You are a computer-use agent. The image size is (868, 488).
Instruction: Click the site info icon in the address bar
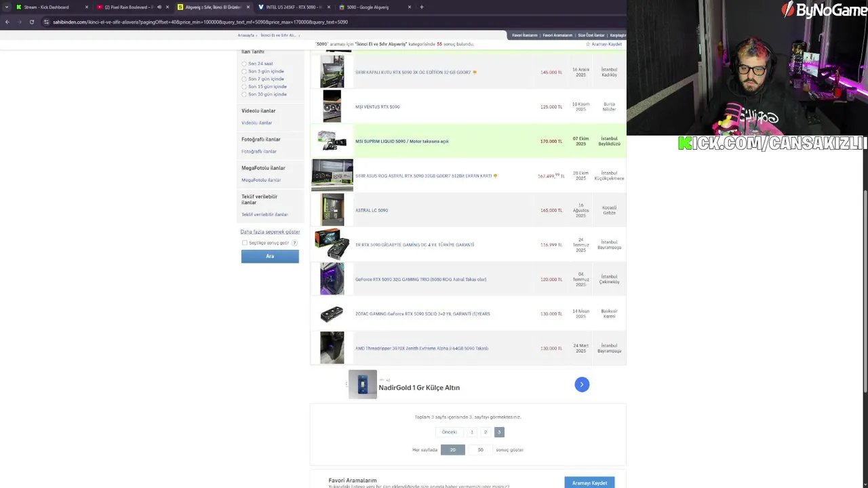click(46, 22)
